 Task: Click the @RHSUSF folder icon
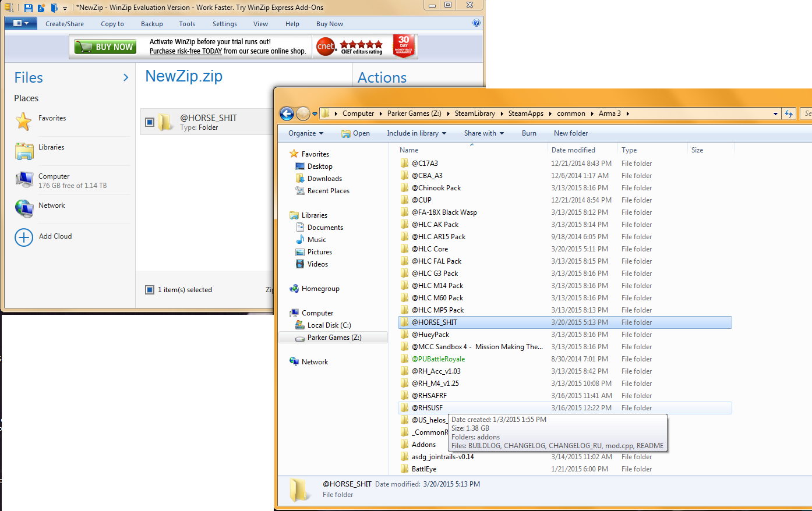pos(405,408)
